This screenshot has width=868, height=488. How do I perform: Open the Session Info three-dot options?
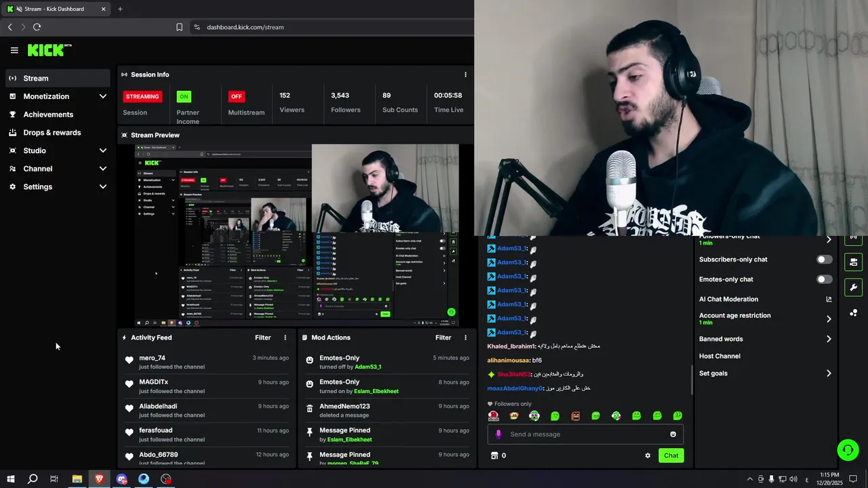(465, 75)
